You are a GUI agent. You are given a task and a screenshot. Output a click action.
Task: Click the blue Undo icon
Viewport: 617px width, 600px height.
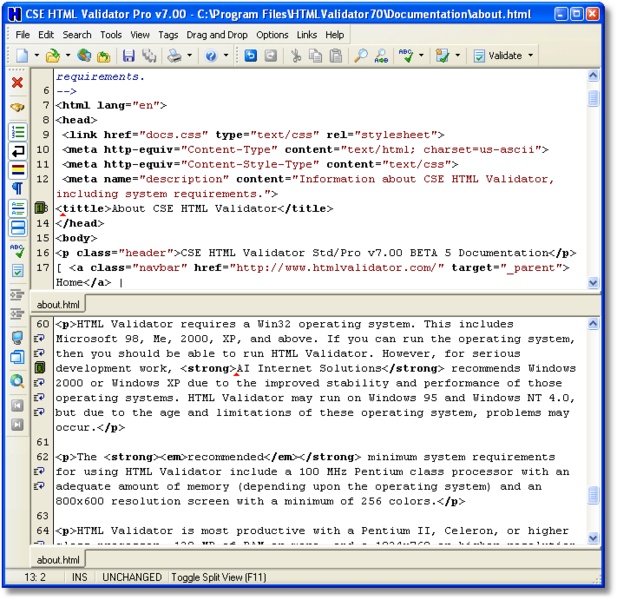click(x=251, y=56)
